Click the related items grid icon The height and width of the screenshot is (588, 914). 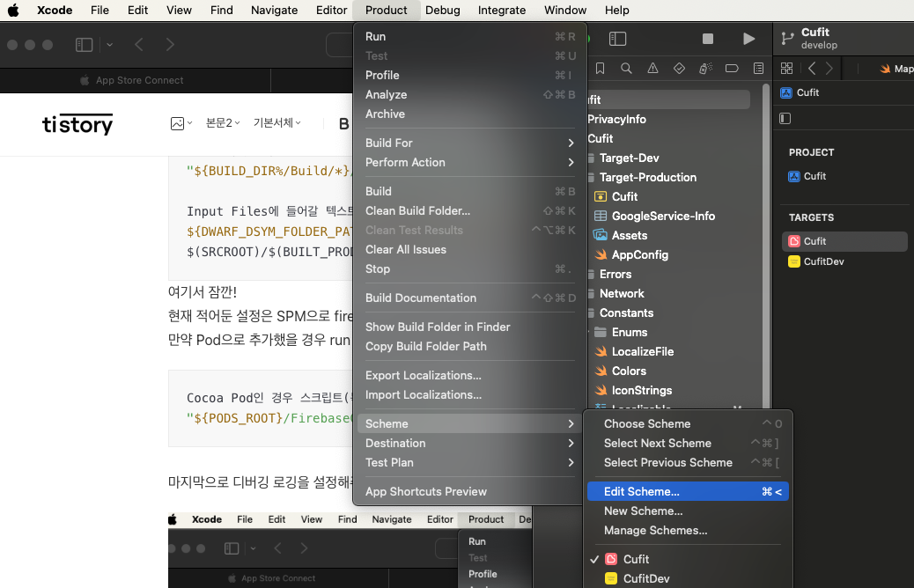(786, 68)
